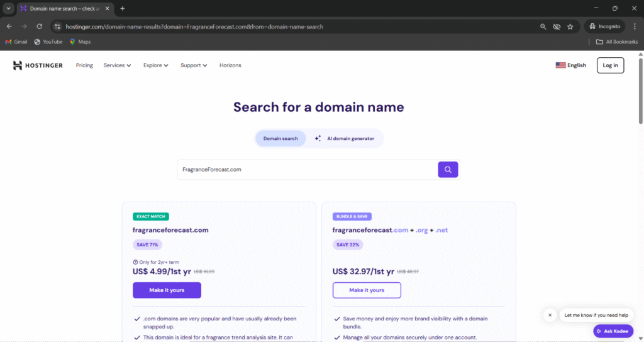Image resolution: width=644 pixels, height=362 pixels.
Task: Click the page vertical scrollbar
Action: point(641,91)
